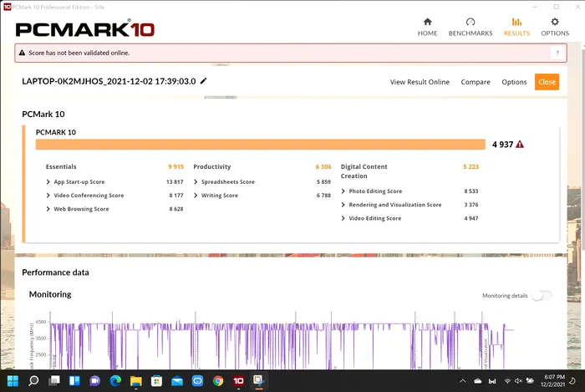The height and width of the screenshot is (392, 585).
Task: Click the Essentials score 9 915
Action: [175, 166]
